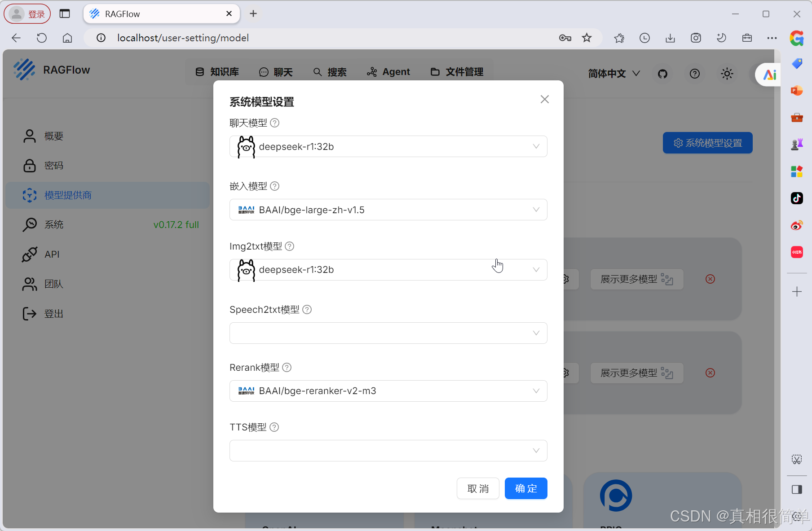Open browser history

pos(644,38)
